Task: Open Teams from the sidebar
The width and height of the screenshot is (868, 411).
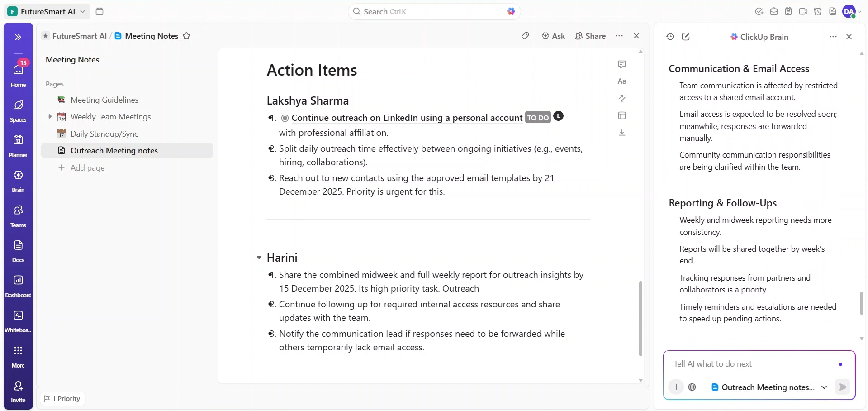Action: 18,216
